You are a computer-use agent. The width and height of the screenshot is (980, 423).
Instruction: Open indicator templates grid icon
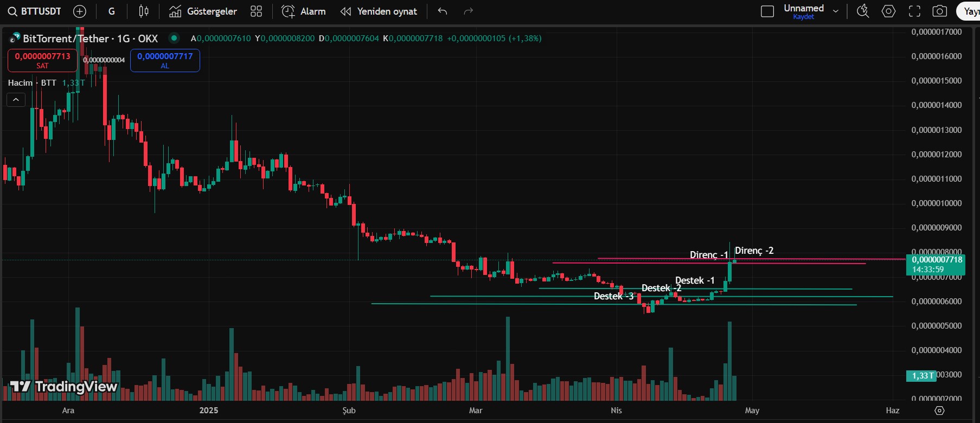coord(257,11)
